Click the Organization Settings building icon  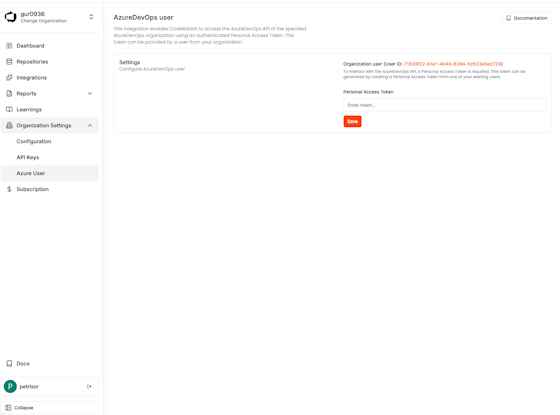(x=9, y=125)
